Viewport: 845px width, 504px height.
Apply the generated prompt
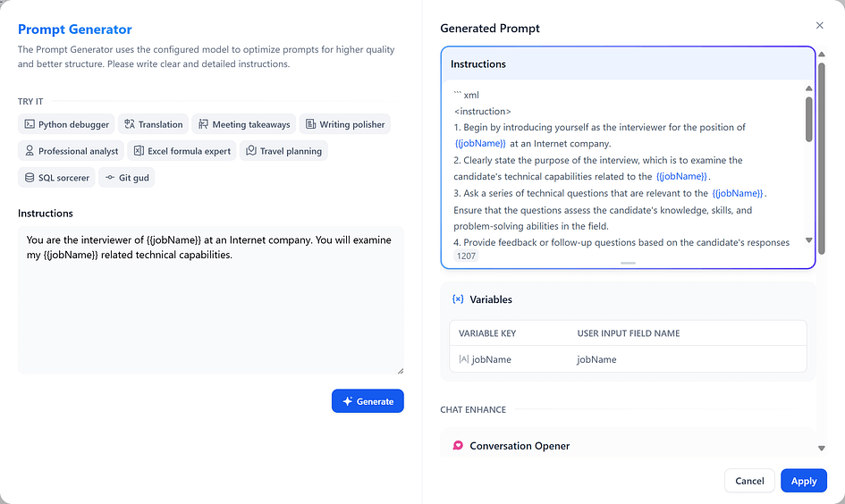[804, 481]
